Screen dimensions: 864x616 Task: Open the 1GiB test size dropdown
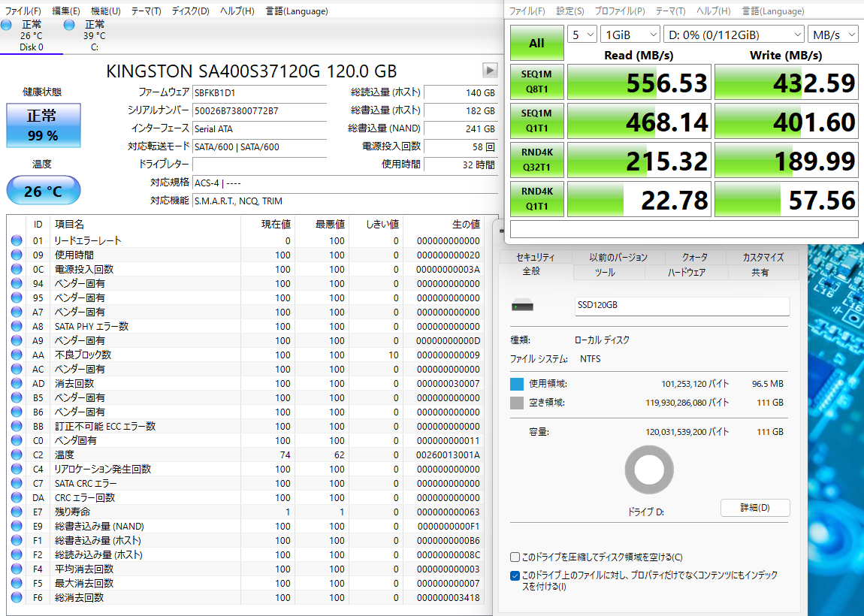[630, 35]
